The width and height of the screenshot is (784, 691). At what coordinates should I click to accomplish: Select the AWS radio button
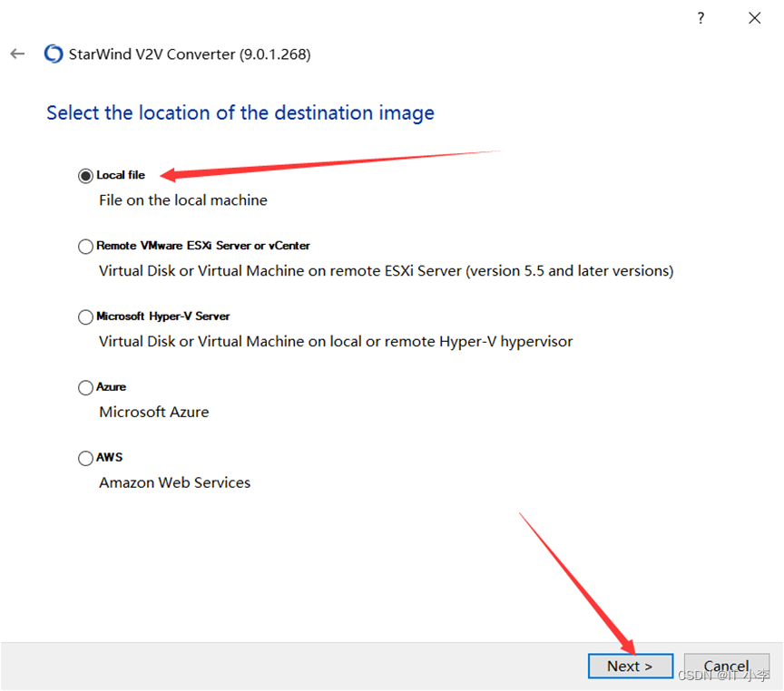coord(85,458)
